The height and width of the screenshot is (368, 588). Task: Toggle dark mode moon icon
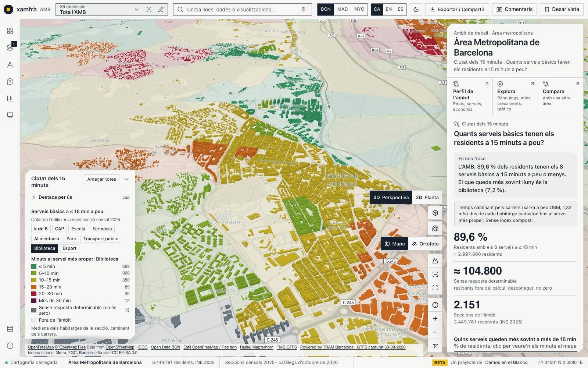coord(416,10)
